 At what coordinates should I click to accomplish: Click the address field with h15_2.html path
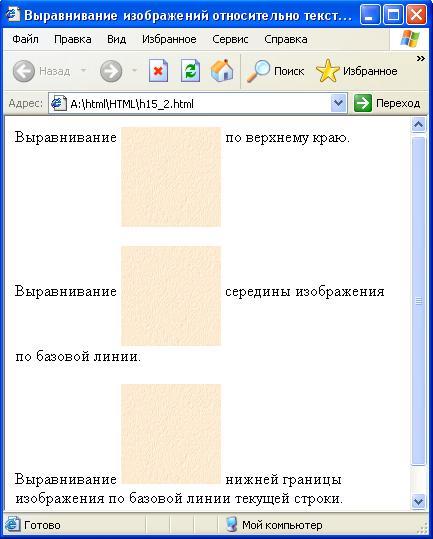tap(197, 103)
